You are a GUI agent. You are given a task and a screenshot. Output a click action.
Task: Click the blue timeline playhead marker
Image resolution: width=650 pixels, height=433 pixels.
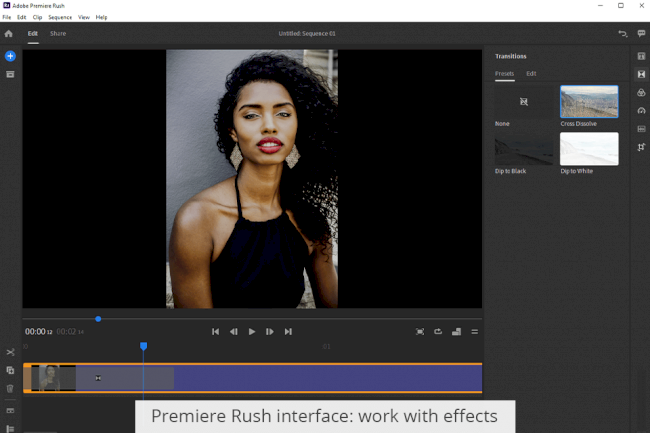143,346
